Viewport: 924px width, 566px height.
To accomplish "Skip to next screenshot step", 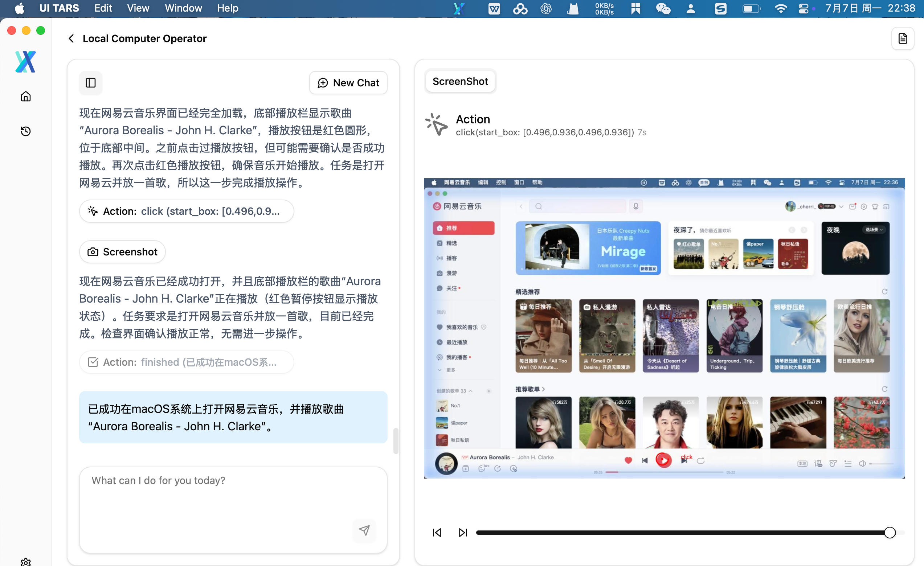I will (x=463, y=533).
